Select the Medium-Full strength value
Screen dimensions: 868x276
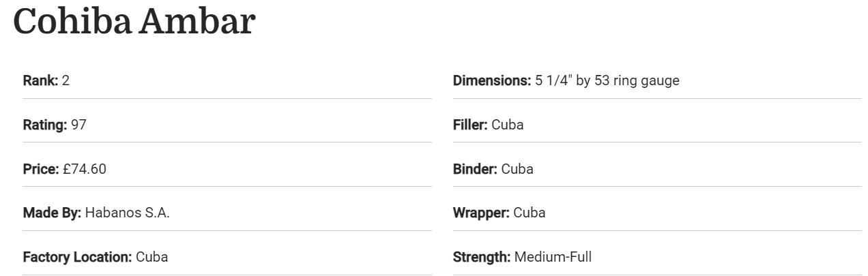[553, 257]
